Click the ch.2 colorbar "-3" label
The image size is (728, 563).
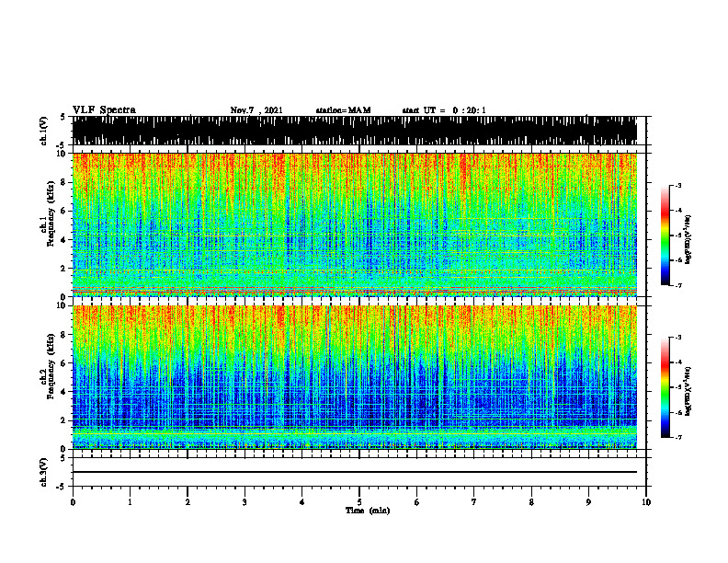click(678, 338)
